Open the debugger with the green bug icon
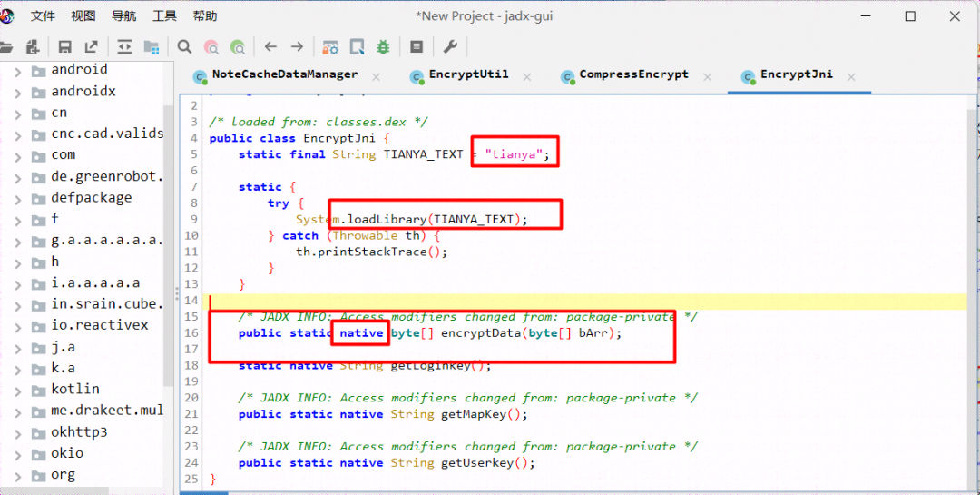Screen dimensions: 980x495 tap(383, 46)
